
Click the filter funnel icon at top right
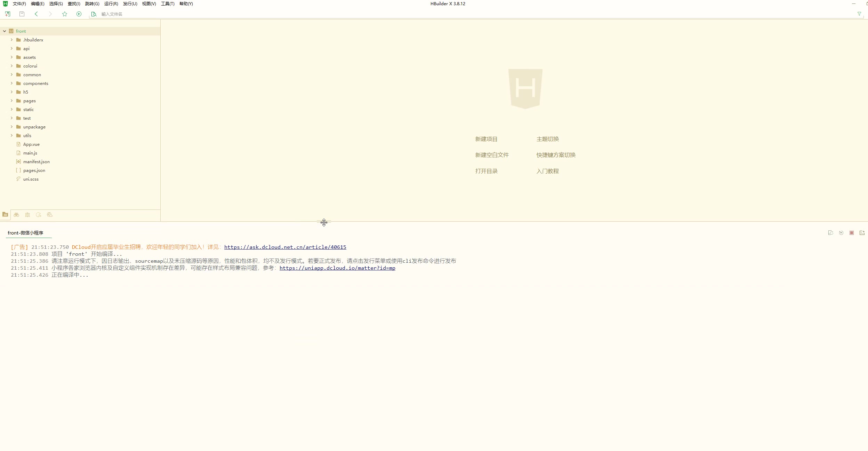(x=859, y=14)
